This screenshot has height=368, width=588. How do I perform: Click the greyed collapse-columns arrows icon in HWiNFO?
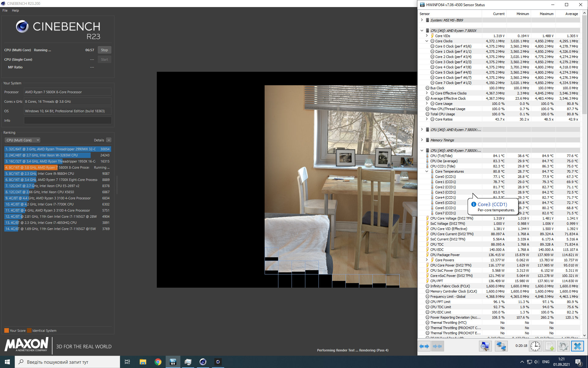(x=437, y=346)
